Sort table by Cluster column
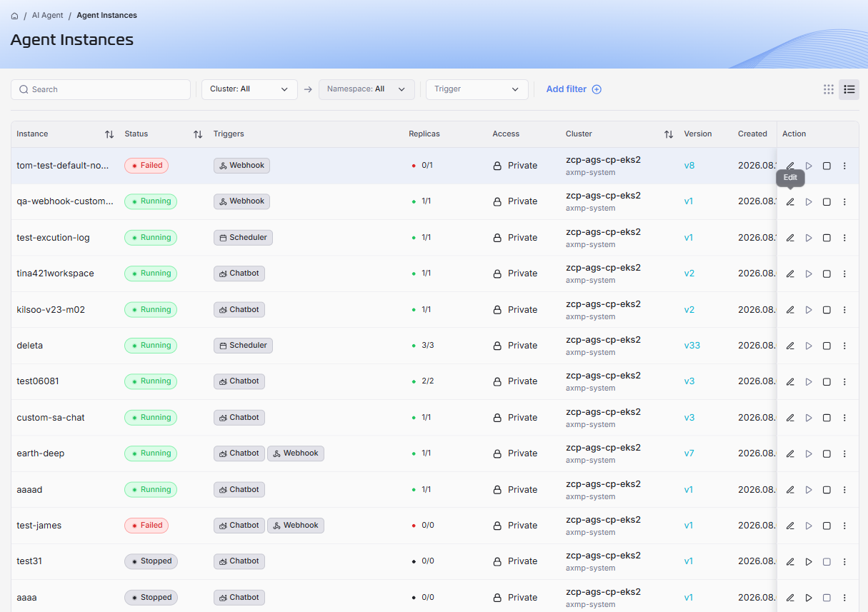Viewport: 868px width, 612px height. (x=669, y=134)
